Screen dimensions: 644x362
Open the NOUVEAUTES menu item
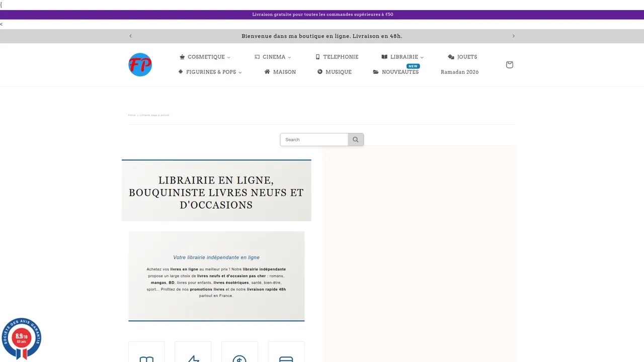[x=396, y=72]
